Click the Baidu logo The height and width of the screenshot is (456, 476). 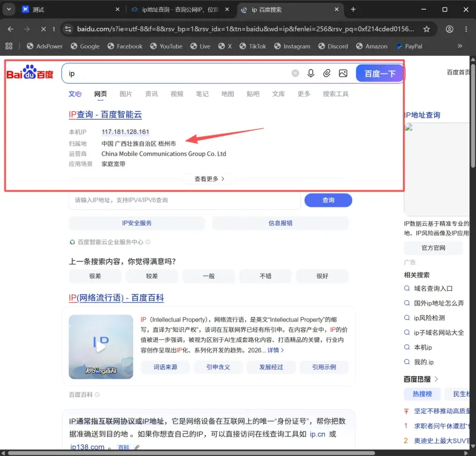click(30, 72)
